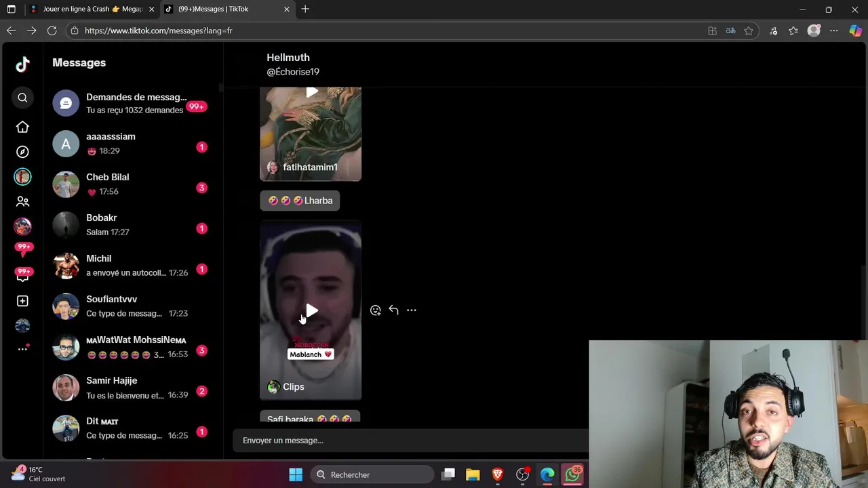View site information lock icon
The image size is (868, 488).
point(75,30)
